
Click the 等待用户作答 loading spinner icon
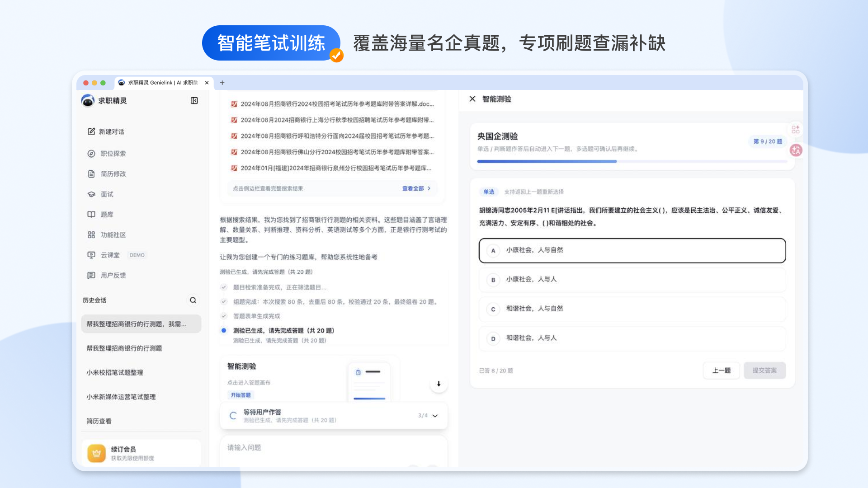pyautogui.click(x=233, y=416)
